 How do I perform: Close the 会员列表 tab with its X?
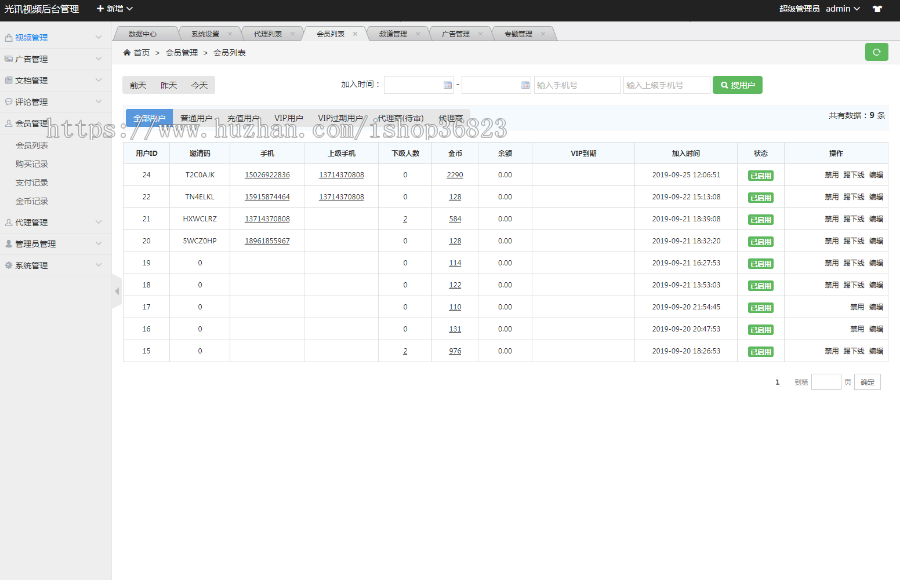click(355, 33)
